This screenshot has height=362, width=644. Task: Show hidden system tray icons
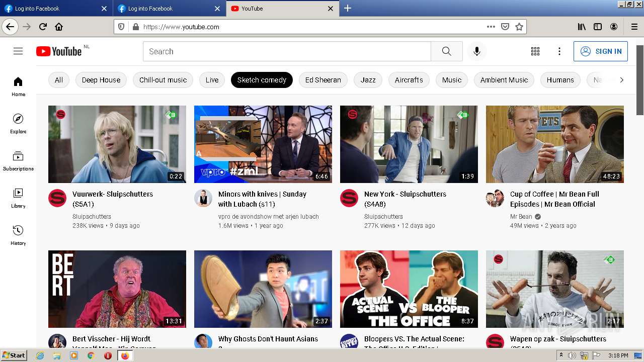561,355
